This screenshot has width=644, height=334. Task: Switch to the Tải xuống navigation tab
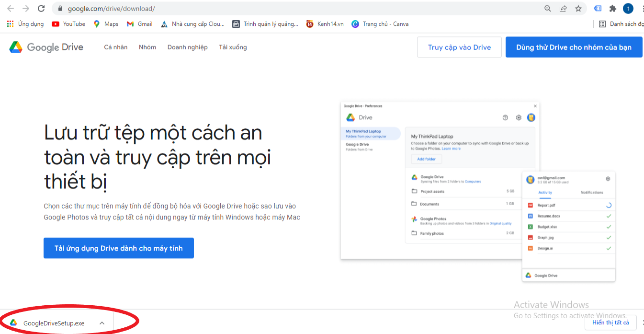[x=233, y=47]
